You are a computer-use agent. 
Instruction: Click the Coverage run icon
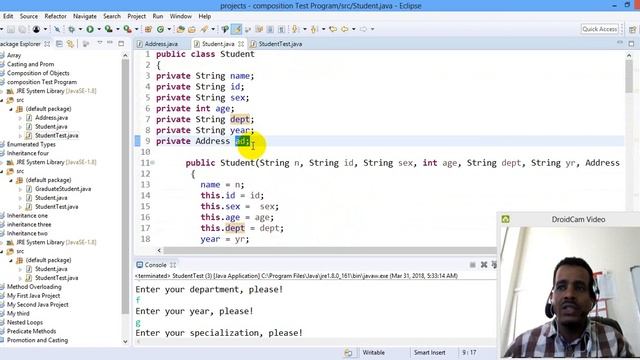click(x=109, y=29)
